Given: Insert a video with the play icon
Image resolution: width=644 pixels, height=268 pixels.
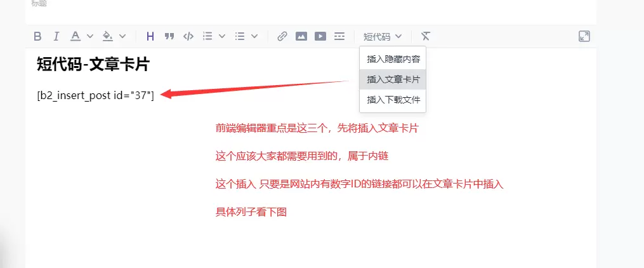Looking at the screenshot, I should tap(320, 36).
